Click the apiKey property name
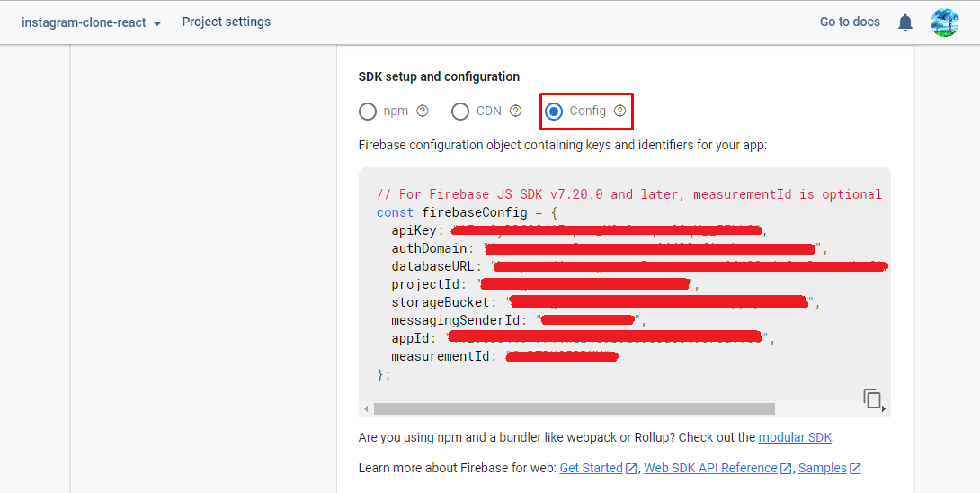Image resolution: width=980 pixels, height=493 pixels. tap(414, 231)
